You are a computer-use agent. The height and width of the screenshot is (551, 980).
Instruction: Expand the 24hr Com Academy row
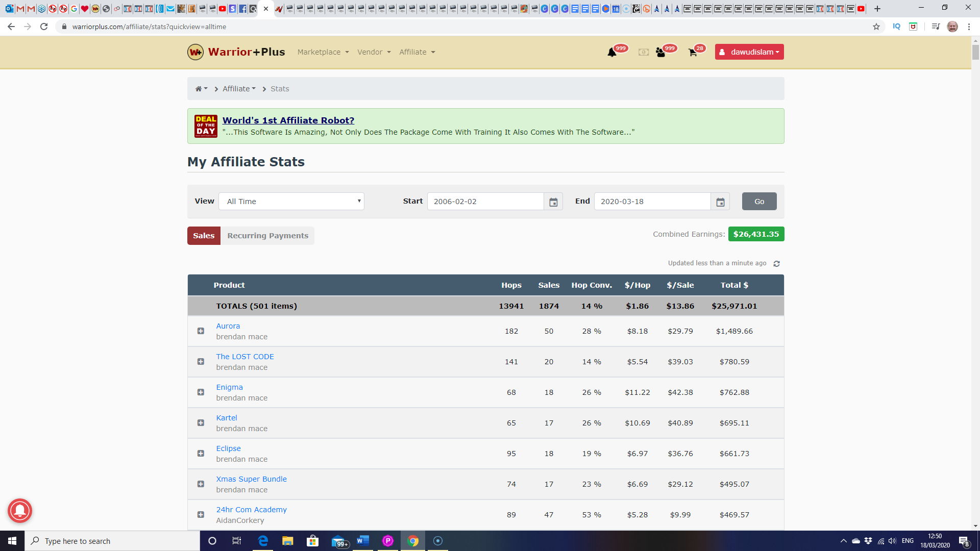(201, 515)
